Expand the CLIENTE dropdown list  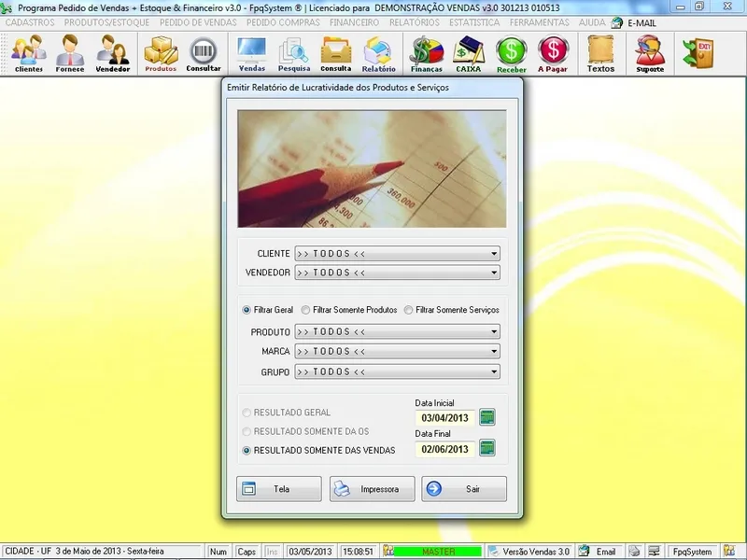(493, 253)
